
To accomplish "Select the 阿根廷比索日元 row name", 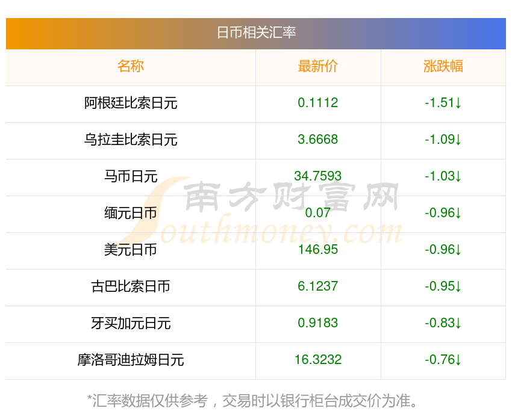I will click(x=131, y=103).
